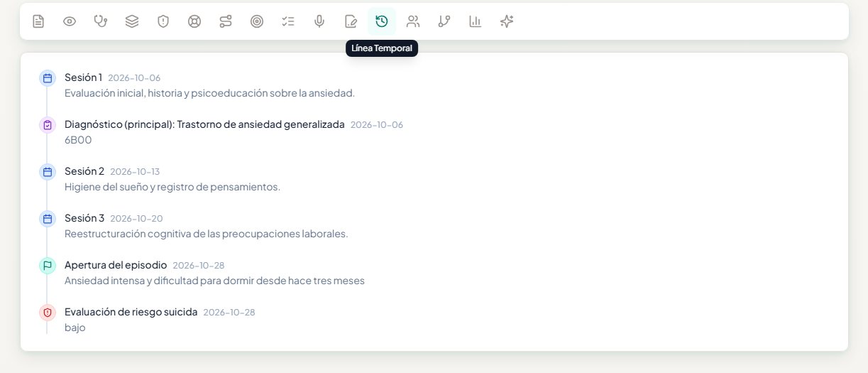Click the git branch icon

pyautogui.click(x=444, y=21)
